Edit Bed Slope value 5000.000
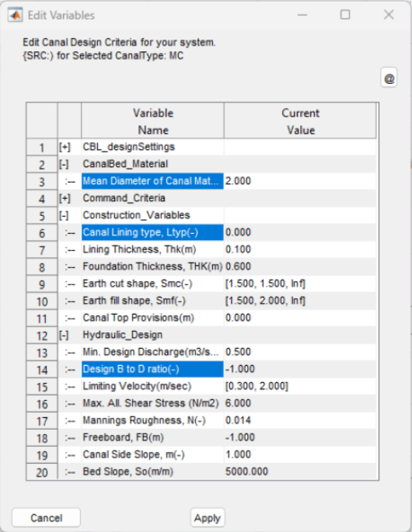The height and width of the screenshot is (532, 412). [x=300, y=471]
